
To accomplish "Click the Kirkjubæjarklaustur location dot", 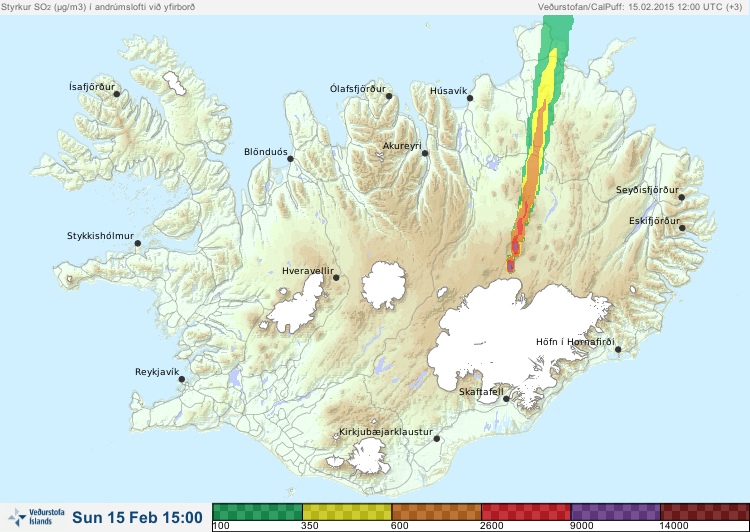I will pos(436,439).
